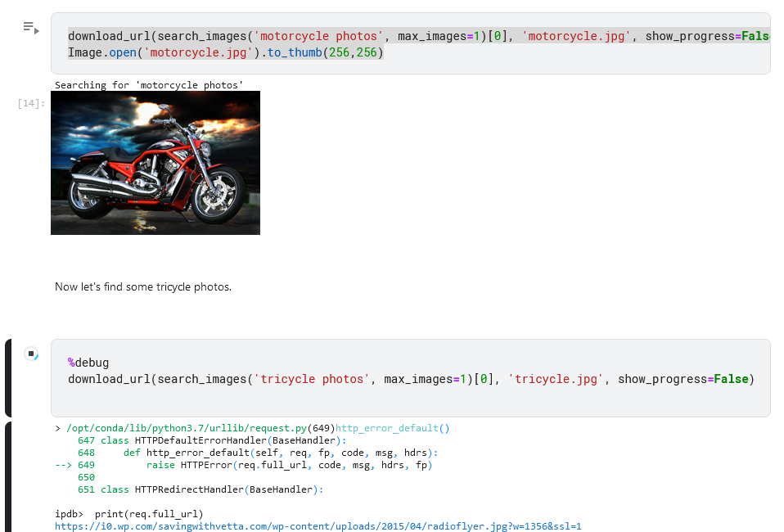Screen dimensions: 784x532
Task: Open the urllib/request.py file path
Action: 187,428
